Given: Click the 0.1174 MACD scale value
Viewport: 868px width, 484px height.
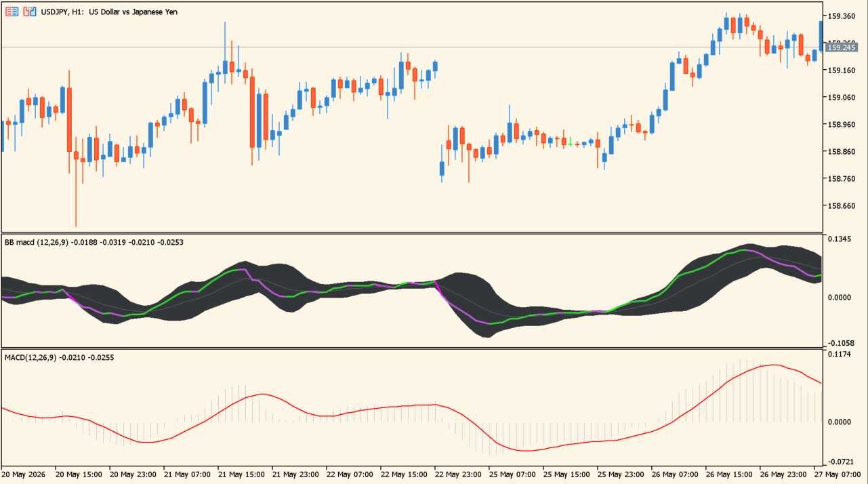Looking at the screenshot, I should (840, 354).
